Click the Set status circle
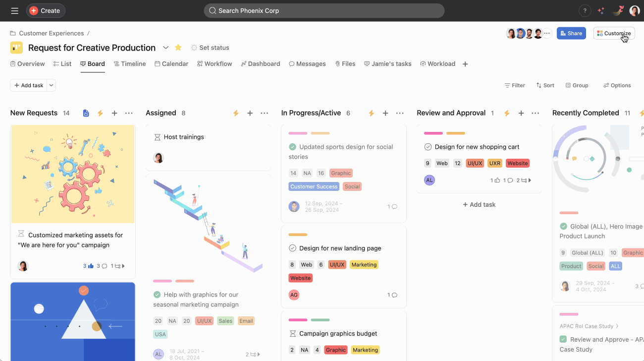Viewport: 644px width, 361px height. point(194,48)
